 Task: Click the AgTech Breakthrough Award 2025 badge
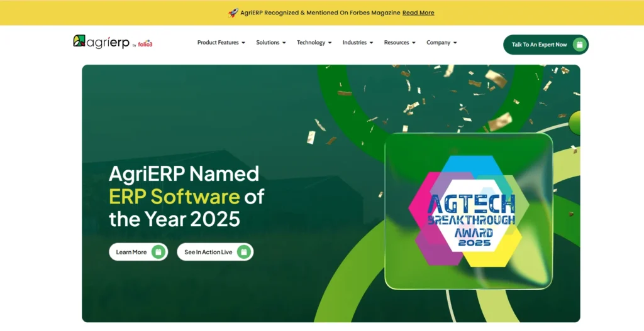(469, 211)
